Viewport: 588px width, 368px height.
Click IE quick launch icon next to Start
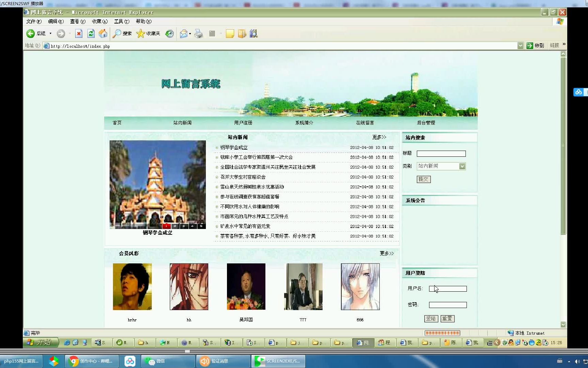[67, 342]
